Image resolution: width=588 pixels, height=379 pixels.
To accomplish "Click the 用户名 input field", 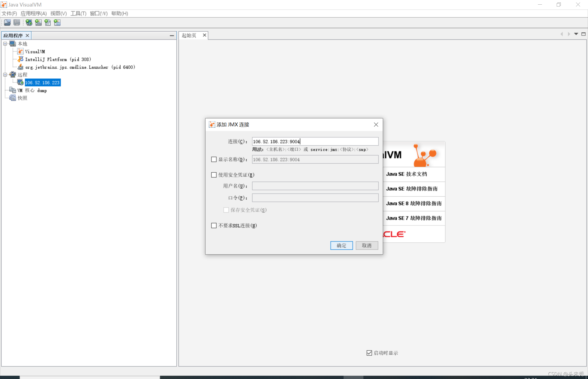I will (315, 186).
